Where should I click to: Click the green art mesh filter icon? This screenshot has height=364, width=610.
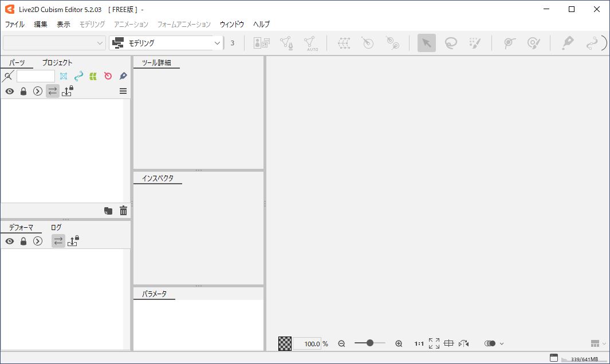(x=93, y=76)
